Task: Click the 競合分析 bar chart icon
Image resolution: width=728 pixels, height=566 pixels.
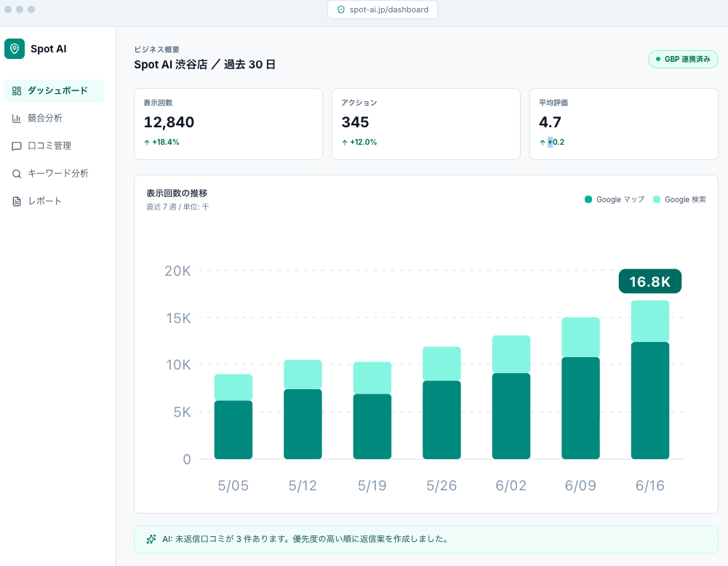Action: 17,119
